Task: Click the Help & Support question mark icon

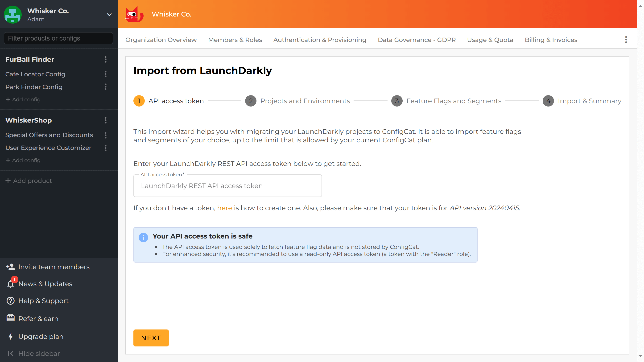Action: tap(10, 301)
